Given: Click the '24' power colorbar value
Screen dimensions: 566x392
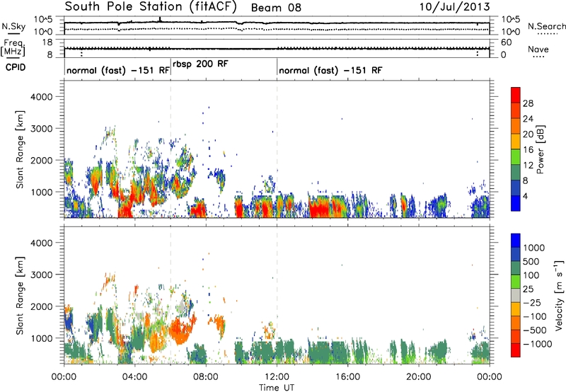Looking at the screenshot, I should tap(528, 119).
